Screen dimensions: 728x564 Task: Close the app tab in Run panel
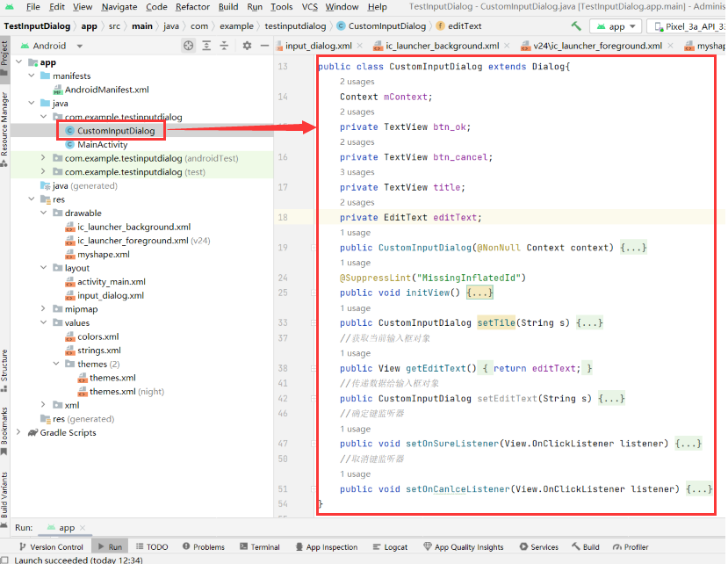click(x=83, y=528)
